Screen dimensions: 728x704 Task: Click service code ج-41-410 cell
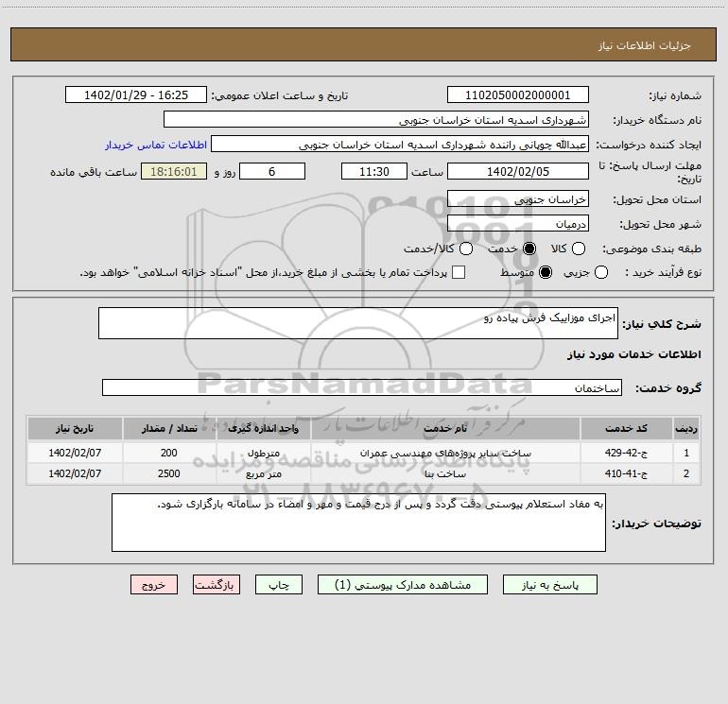pyautogui.click(x=626, y=473)
